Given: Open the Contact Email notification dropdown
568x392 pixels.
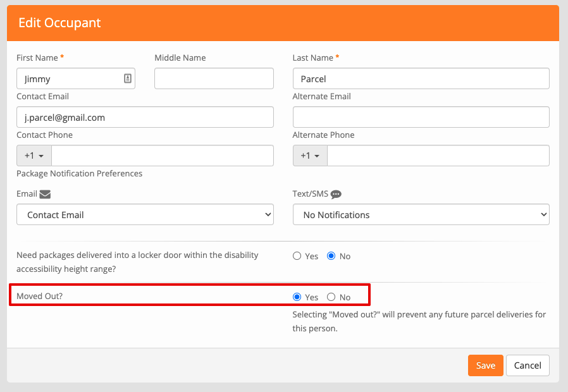Looking at the screenshot, I should tap(145, 214).
